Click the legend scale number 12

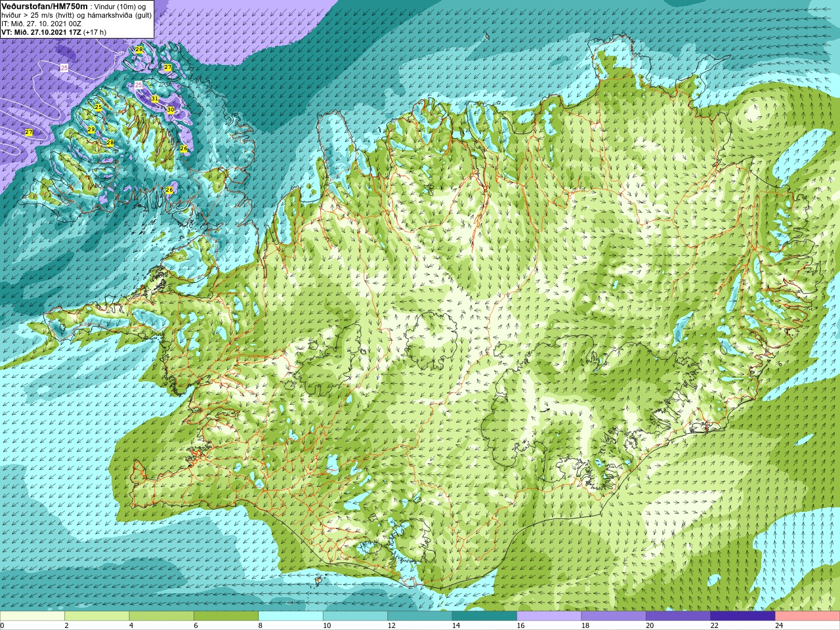click(x=391, y=625)
